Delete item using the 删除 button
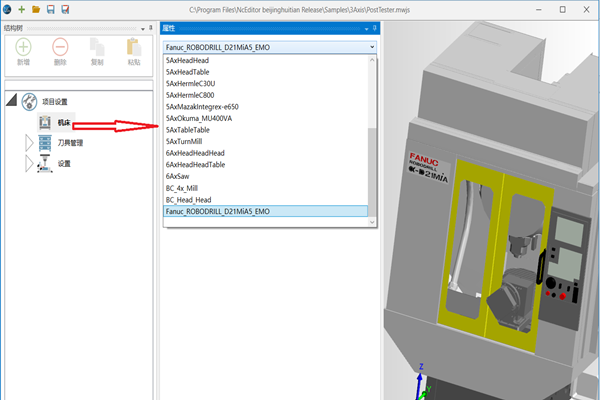The height and width of the screenshot is (400, 600). (60, 52)
